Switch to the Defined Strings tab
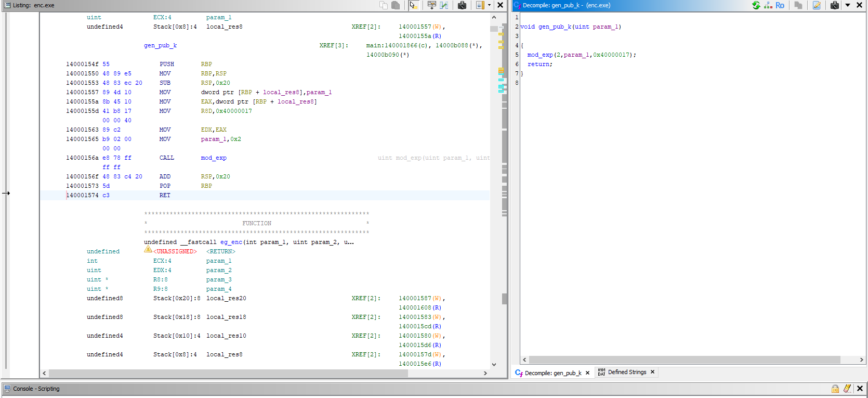The height and width of the screenshot is (398, 868). pos(627,373)
